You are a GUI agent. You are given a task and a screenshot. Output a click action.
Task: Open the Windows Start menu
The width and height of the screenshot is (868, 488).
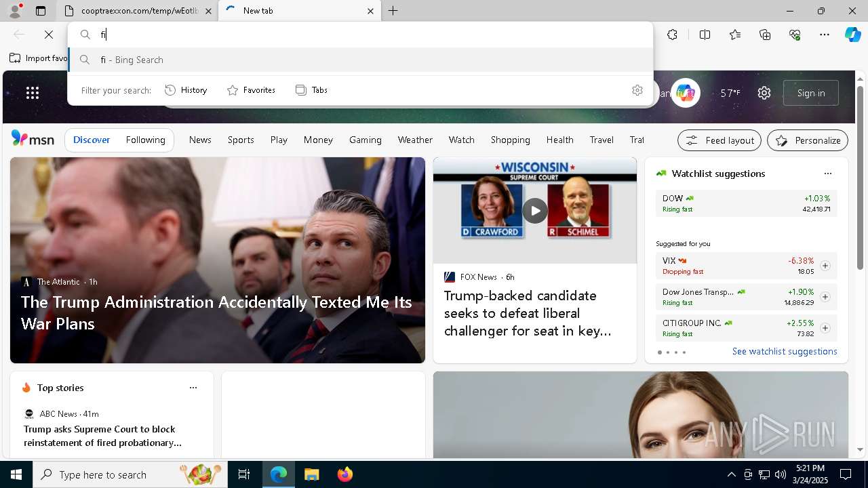click(16, 474)
